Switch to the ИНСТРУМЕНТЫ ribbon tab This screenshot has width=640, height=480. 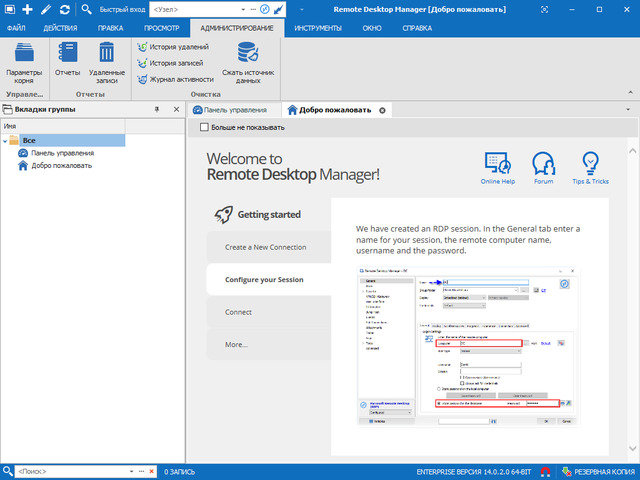318,28
